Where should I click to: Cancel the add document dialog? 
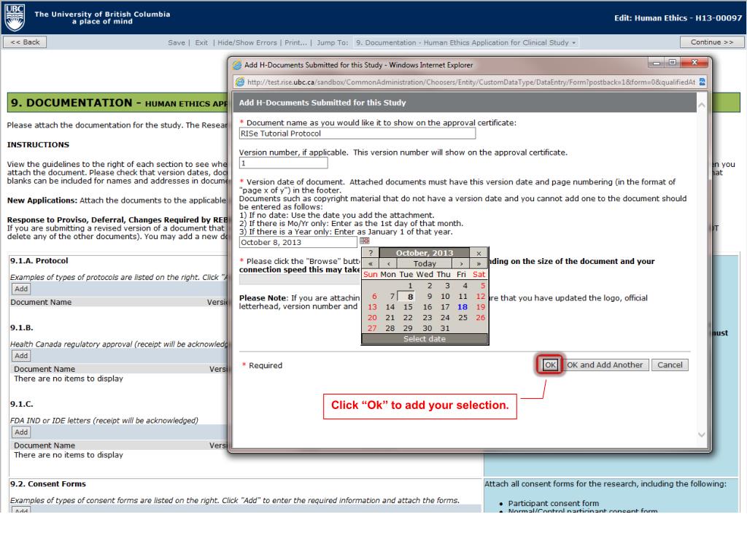pyautogui.click(x=670, y=365)
